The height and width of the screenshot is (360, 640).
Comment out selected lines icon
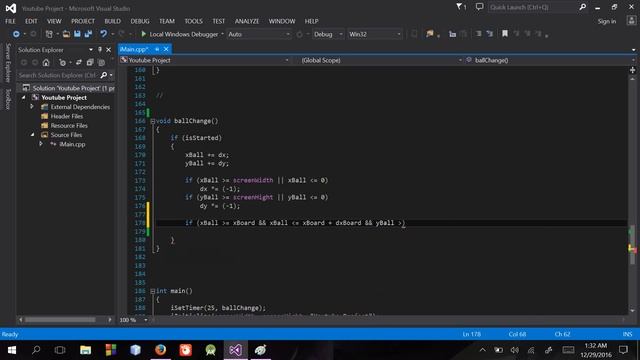point(478,34)
